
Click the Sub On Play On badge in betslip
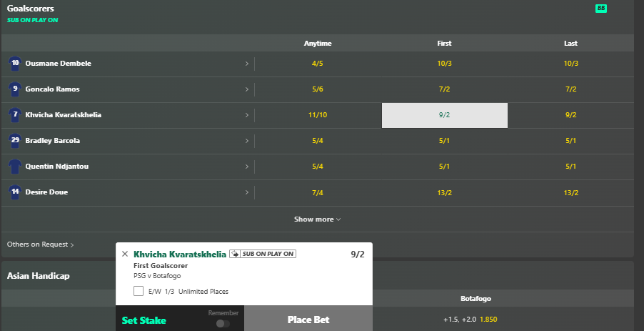(263, 254)
